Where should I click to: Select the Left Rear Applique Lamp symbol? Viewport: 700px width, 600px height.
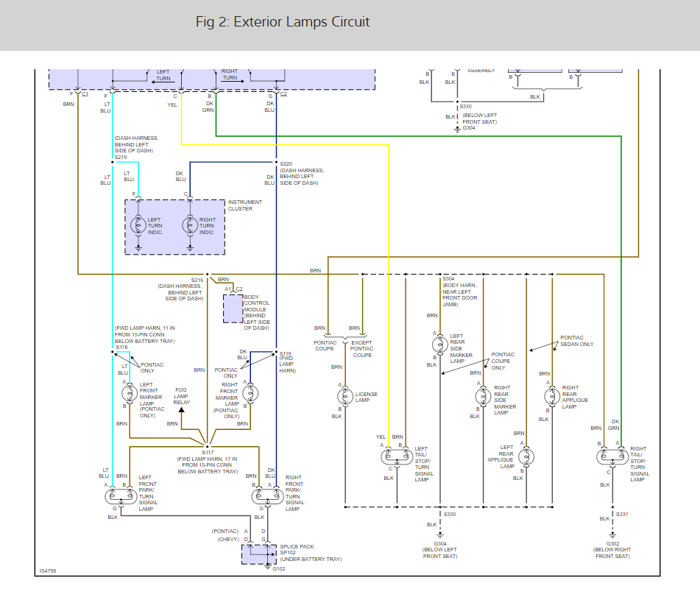[x=526, y=456]
